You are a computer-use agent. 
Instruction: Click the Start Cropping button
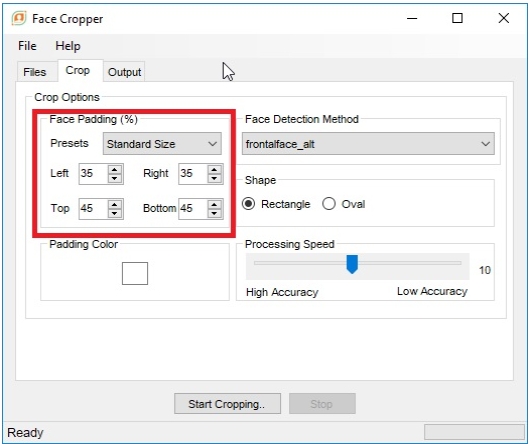tap(227, 404)
